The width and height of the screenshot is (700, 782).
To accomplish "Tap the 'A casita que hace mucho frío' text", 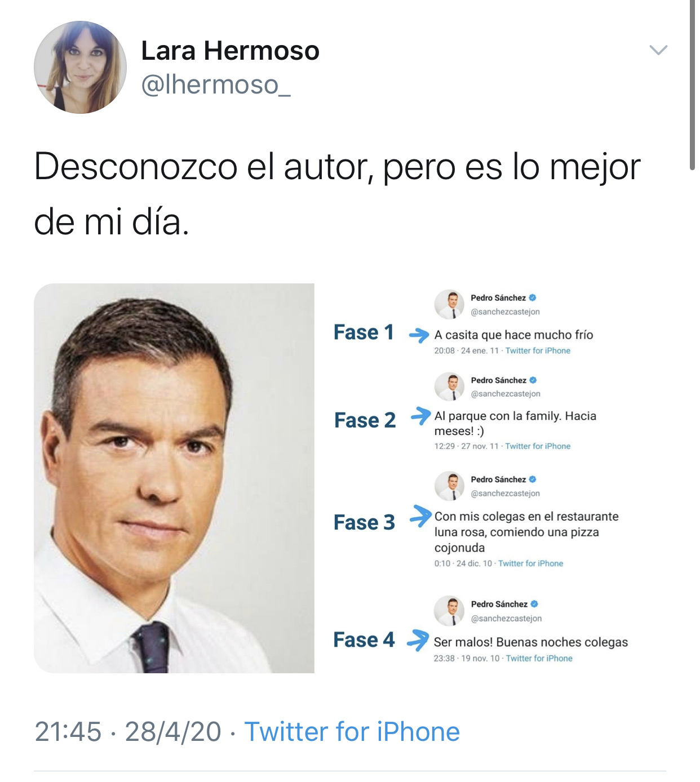I will click(513, 335).
